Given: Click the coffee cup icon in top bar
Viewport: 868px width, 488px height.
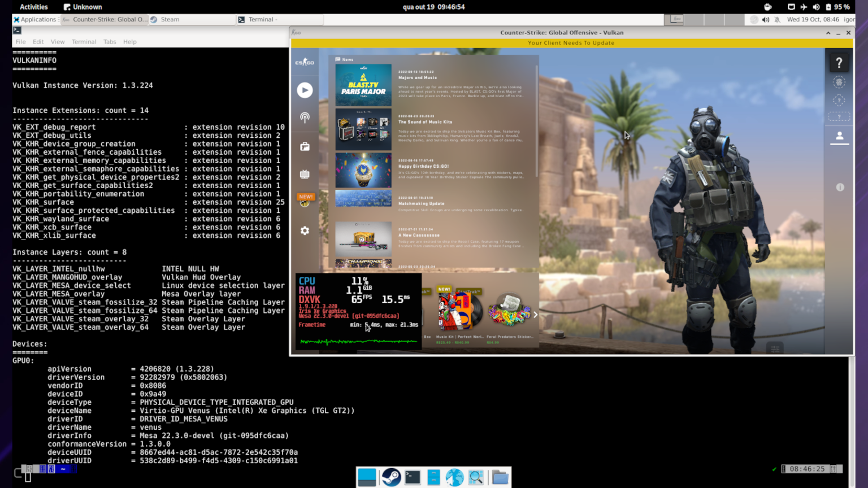Looking at the screenshot, I should (x=767, y=7).
